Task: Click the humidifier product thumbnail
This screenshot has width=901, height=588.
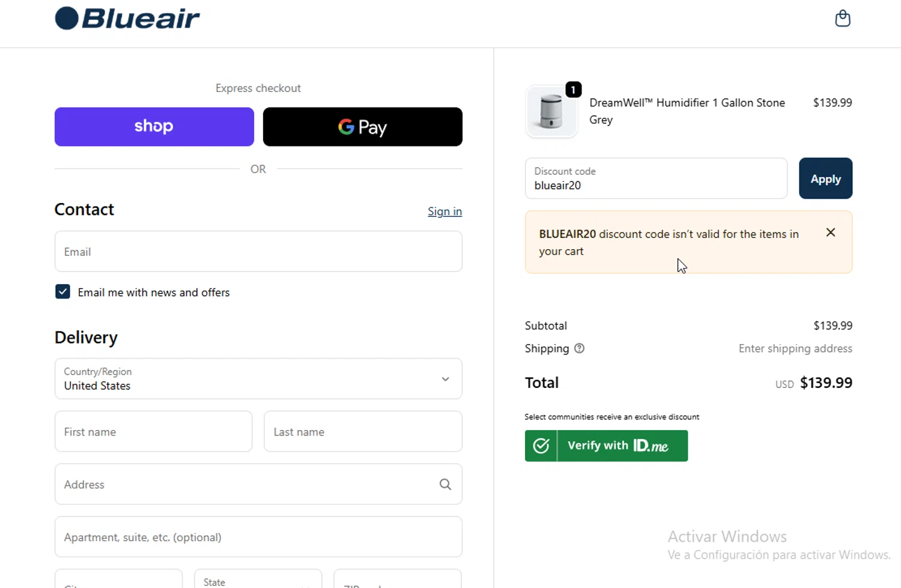Action: (x=551, y=112)
